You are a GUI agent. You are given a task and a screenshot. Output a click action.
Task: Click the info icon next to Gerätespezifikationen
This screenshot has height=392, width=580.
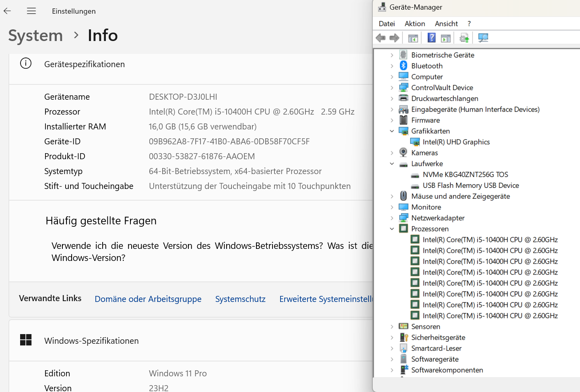coord(26,64)
